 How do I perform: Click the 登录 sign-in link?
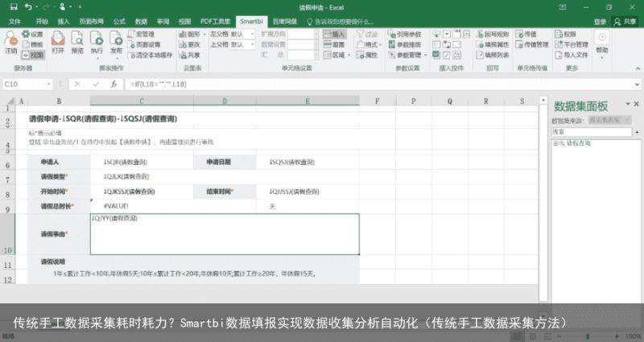pos(600,22)
